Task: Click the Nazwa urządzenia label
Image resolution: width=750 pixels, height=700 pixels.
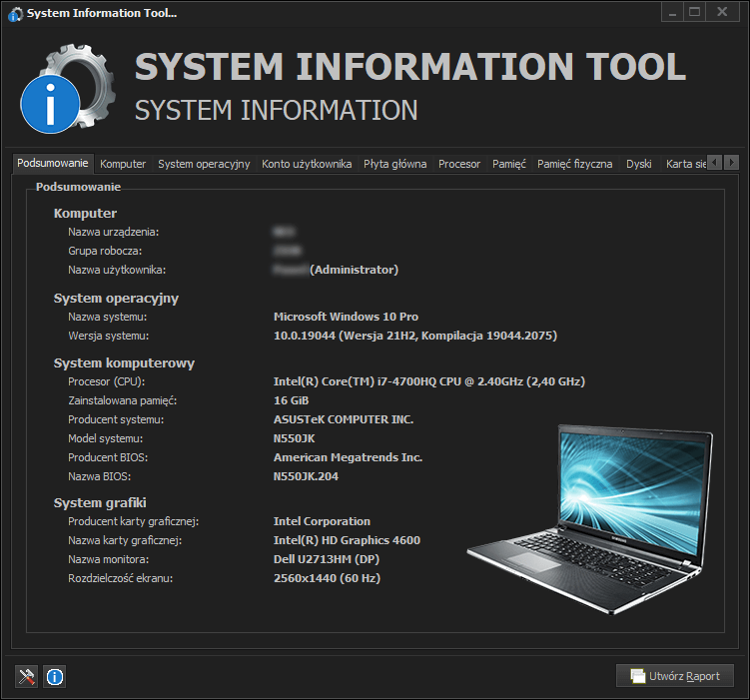Action: [114, 232]
